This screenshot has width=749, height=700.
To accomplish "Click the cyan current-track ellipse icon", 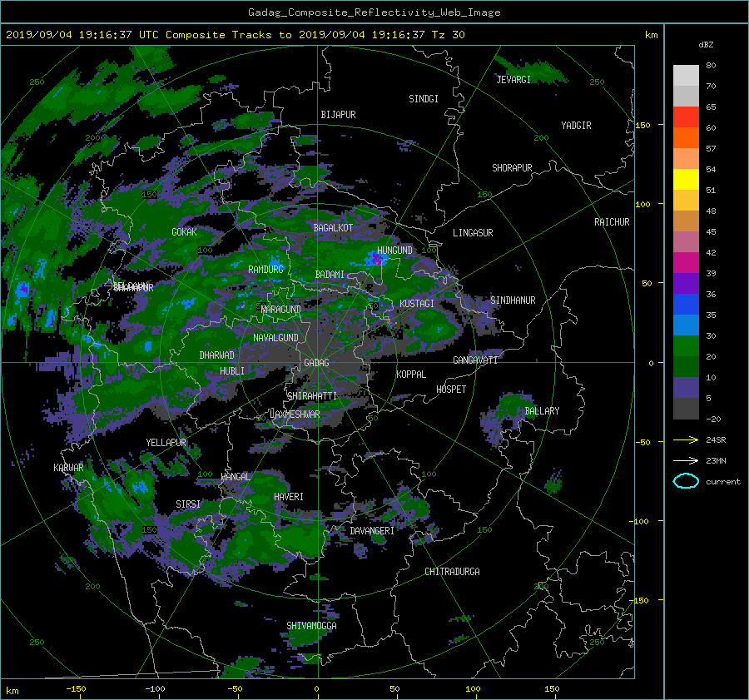I will pos(686,481).
